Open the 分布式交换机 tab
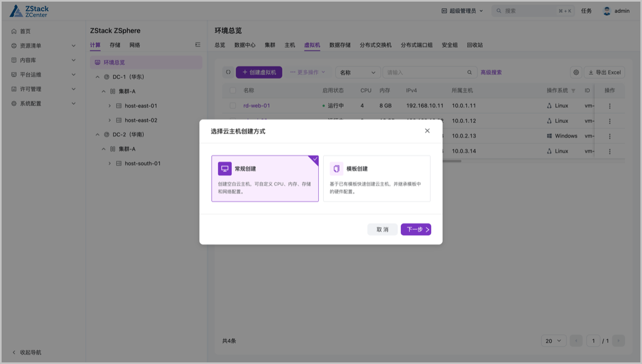The image size is (642, 364). [376, 45]
